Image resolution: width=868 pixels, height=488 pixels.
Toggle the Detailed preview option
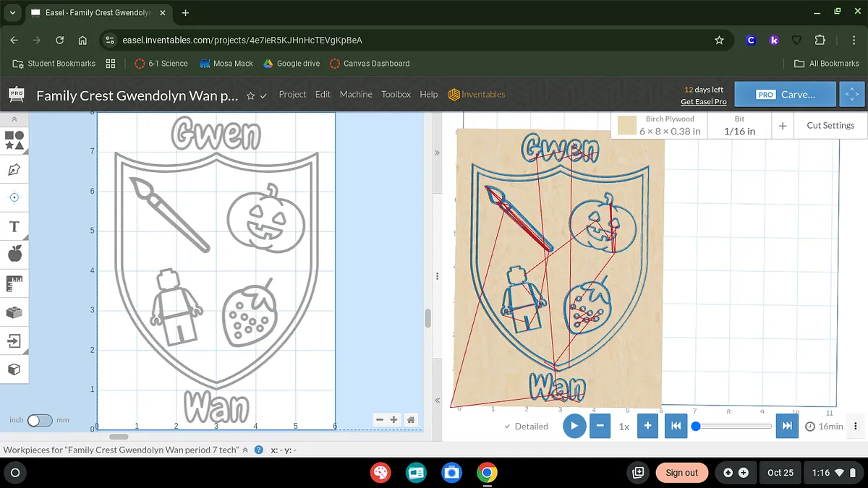526,427
